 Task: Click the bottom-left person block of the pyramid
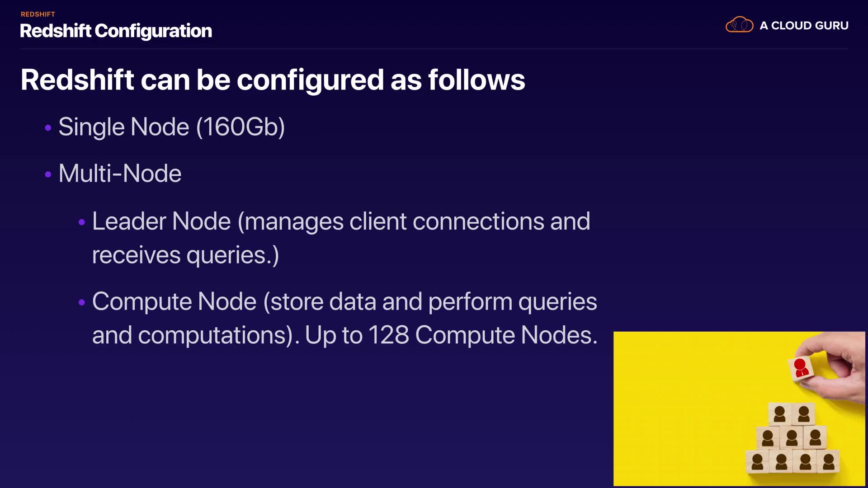(x=757, y=462)
